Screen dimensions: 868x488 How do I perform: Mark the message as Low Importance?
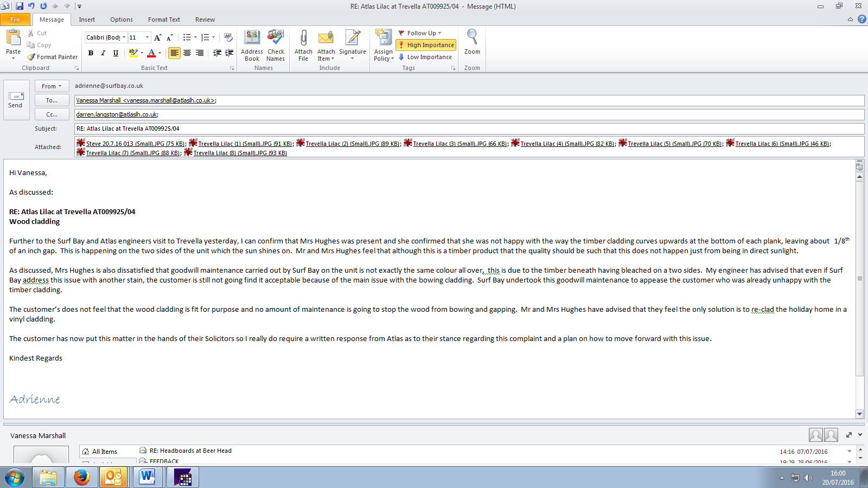[x=425, y=57]
